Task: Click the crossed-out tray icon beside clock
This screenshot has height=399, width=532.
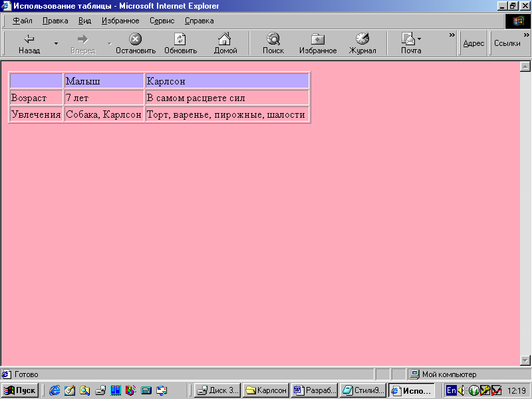Action: [x=496, y=390]
